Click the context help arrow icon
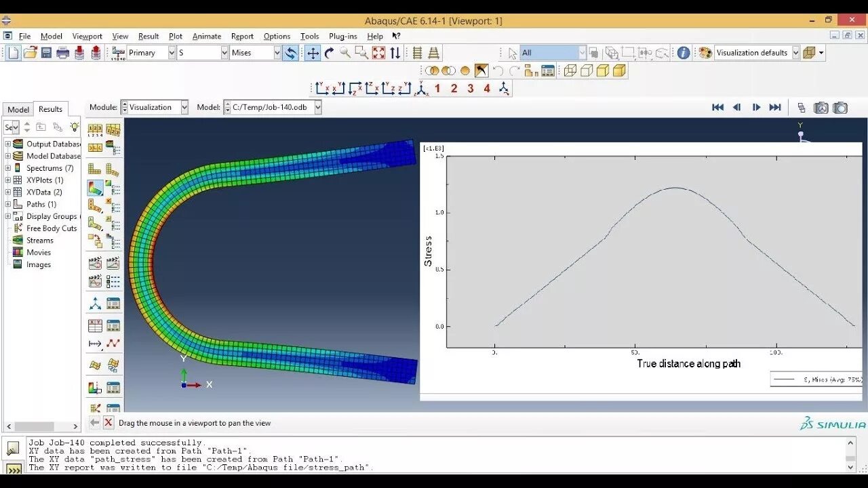Image resolution: width=868 pixels, height=488 pixels. (396, 37)
